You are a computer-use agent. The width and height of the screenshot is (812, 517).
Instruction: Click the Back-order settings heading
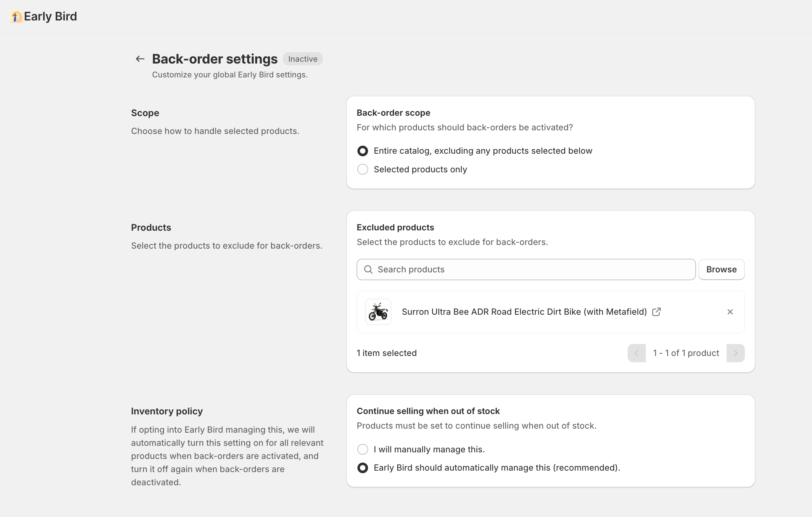(215, 59)
